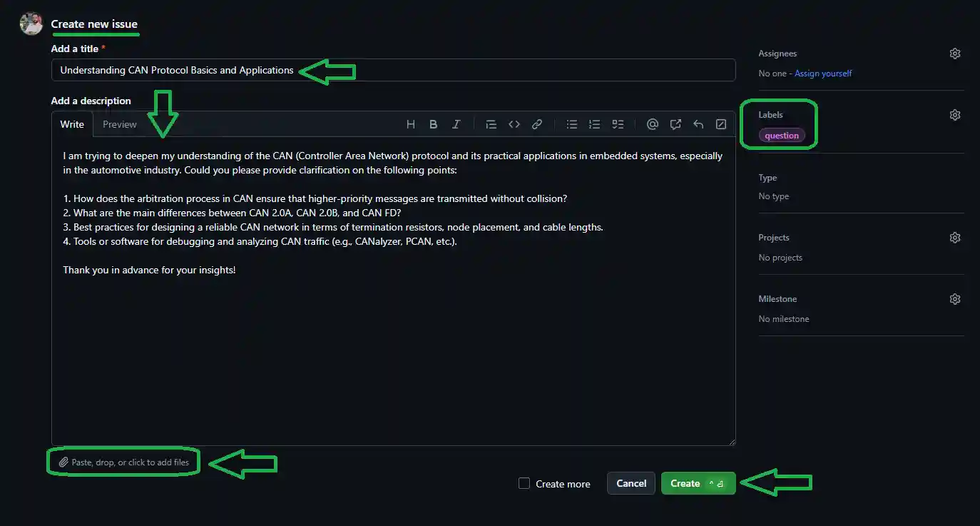The image size is (980, 526).
Task: Click the No projects text
Action: 780,258
